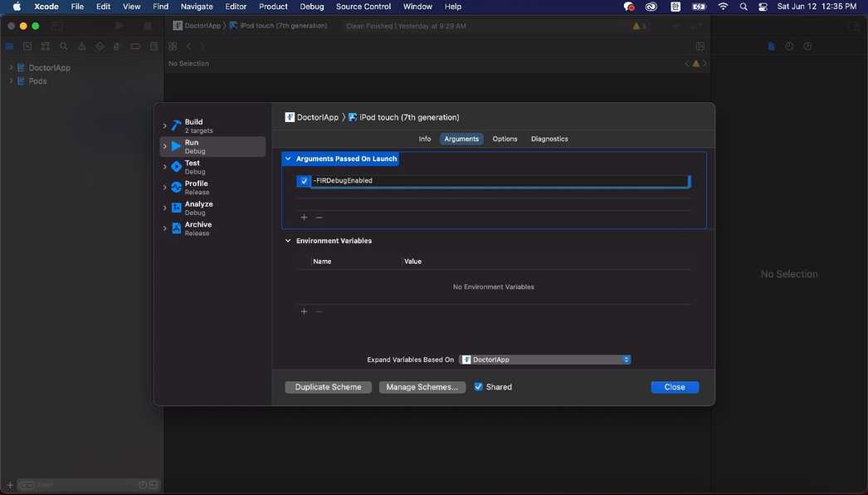Open the Debug navigator in Xcode window

click(x=117, y=47)
